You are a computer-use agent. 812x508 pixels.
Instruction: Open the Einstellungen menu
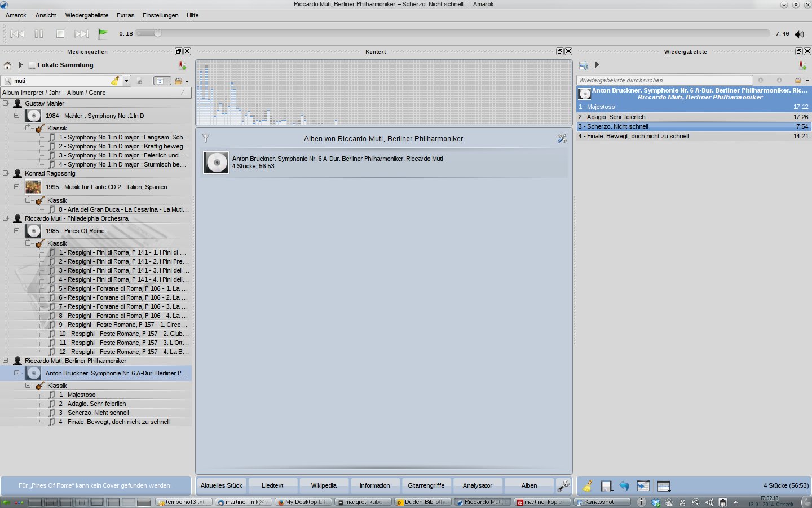click(x=160, y=15)
